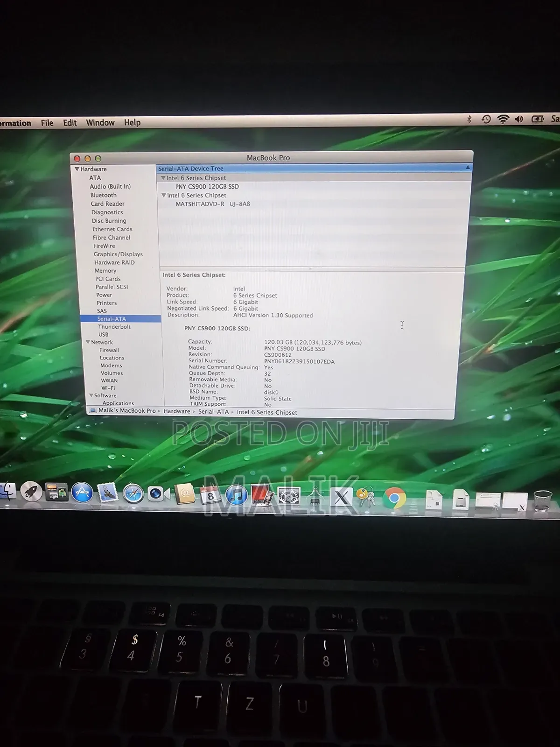Open the Trash in the Dock

543,501
